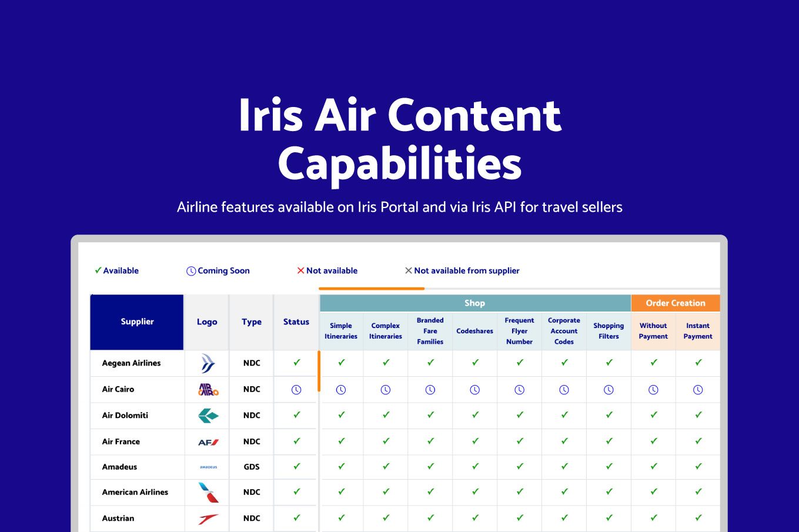Viewport: 799px width, 532px height.
Task: Click Aegean Airlines Codeshares checkmark
Action: 476,363
